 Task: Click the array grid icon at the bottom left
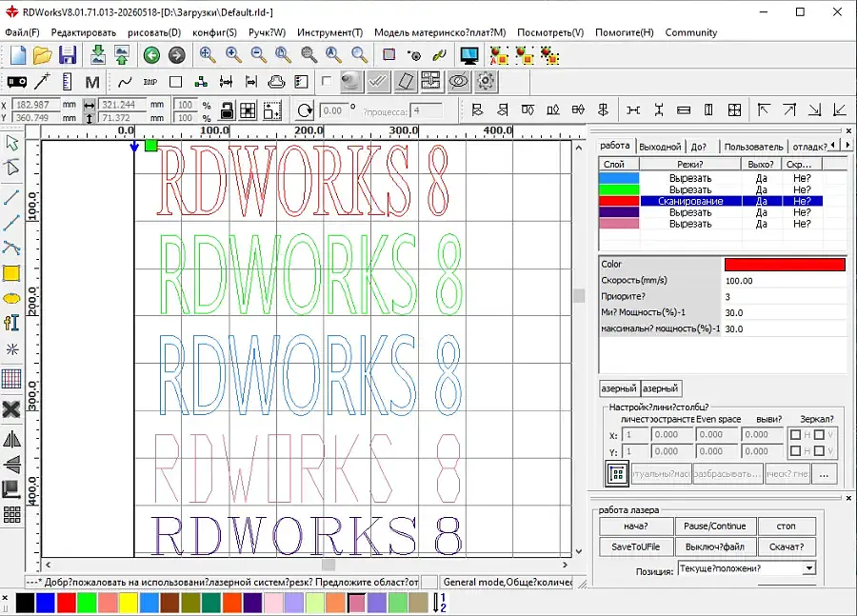pos(11,515)
